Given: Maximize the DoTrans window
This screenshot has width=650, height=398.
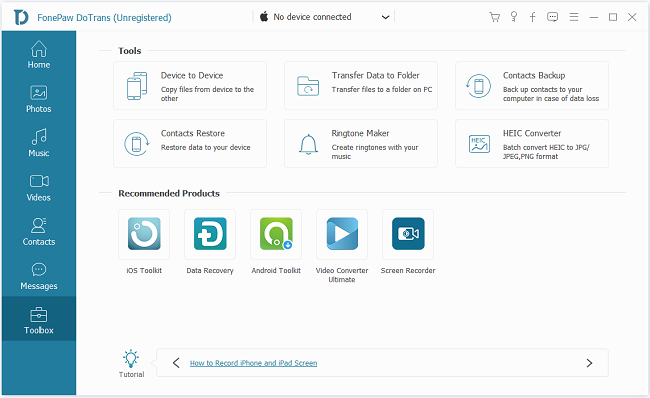Looking at the screenshot, I should click(613, 17).
